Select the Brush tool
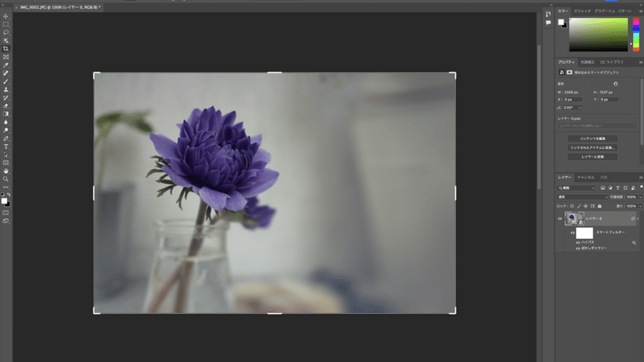This screenshot has height=362, width=644. click(6, 81)
